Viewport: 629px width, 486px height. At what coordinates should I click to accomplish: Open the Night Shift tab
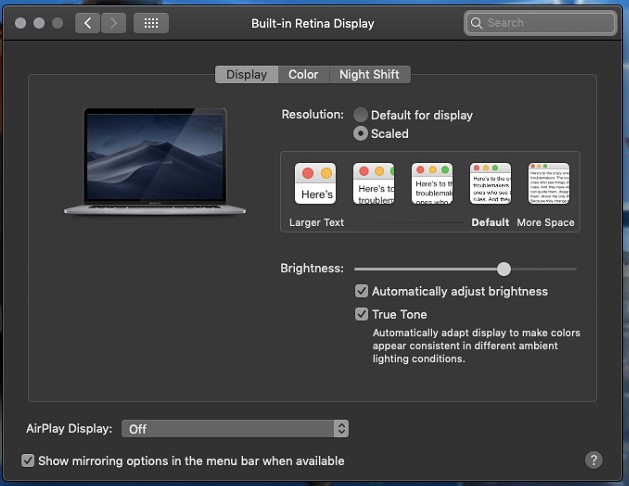click(x=369, y=75)
